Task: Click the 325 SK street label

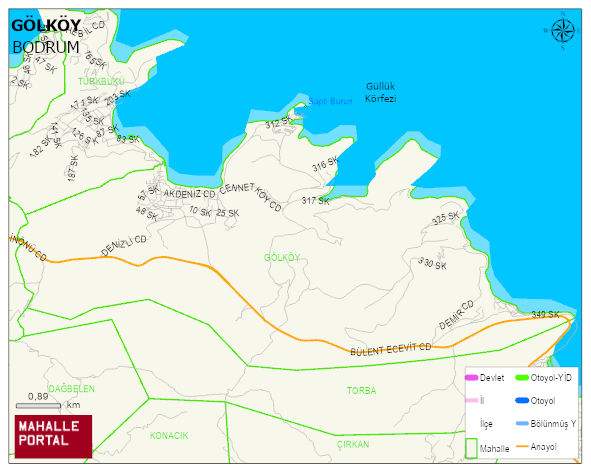Action: tap(446, 218)
